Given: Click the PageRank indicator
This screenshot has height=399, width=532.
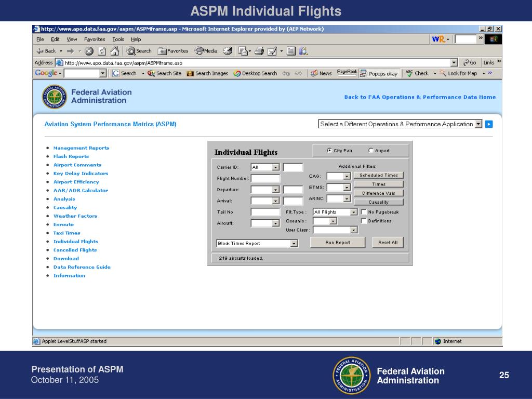Looking at the screenshot, I should click(347, 73).
